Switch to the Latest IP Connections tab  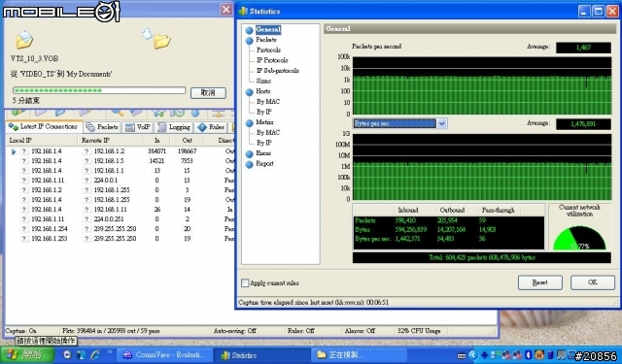(44, 127)
